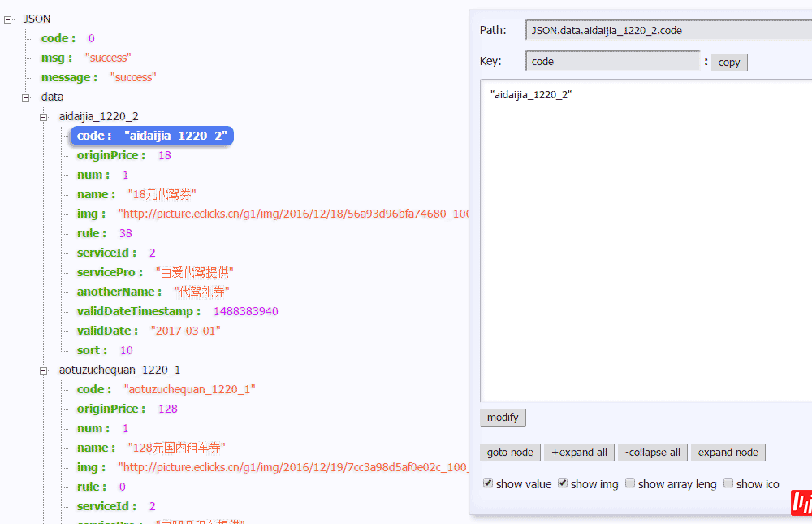Collapse the "aotuzuchequan_1220_1" node
The width and height of the screenshot is (812, 524).
(42, 370)
